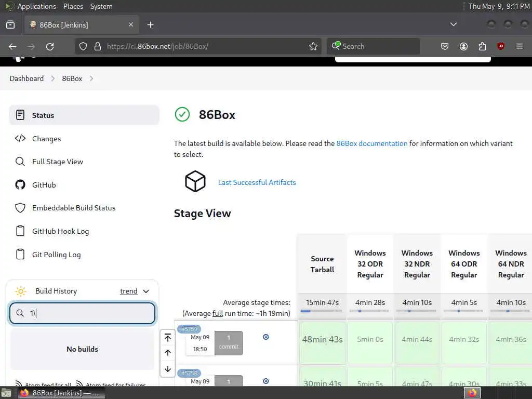Viewport: 532px width, 399px height.
Task: Expand the 86Box breadcrumb chevron
Action: point(91,78)
